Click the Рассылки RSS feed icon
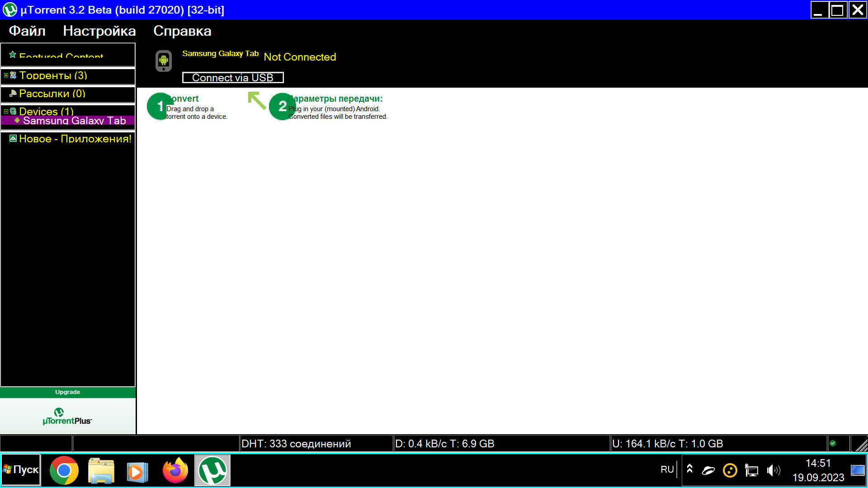The width and height of the screenshot is (868, 488). [x=13, y=94]
